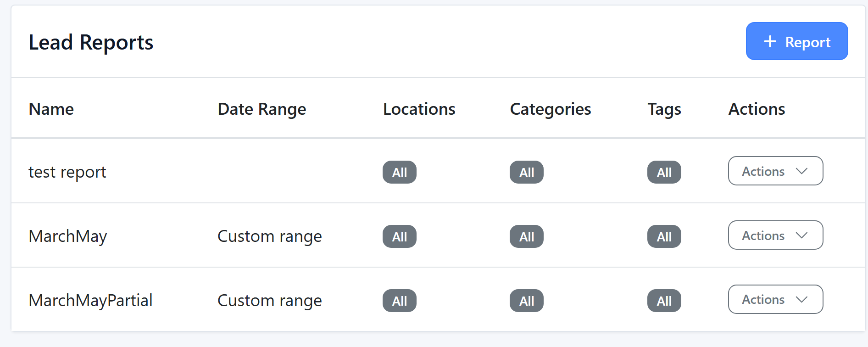Click Locations All badge for test report
868x347 pixels.
click(399, 173)
